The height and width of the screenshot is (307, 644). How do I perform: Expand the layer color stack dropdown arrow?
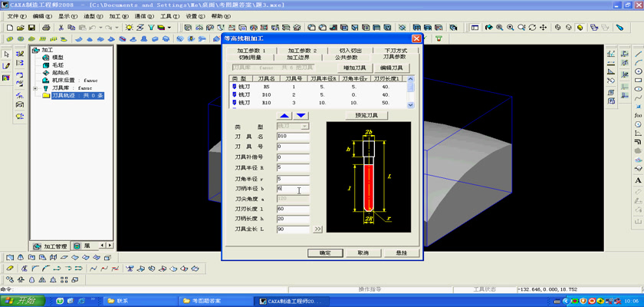coord(169,28)
